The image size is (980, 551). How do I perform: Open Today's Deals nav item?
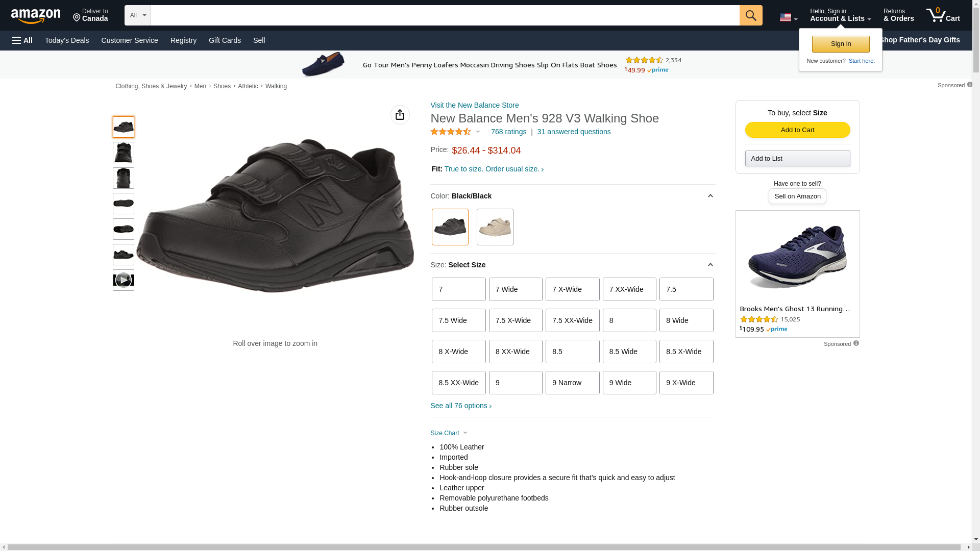(x=67, y=40)
